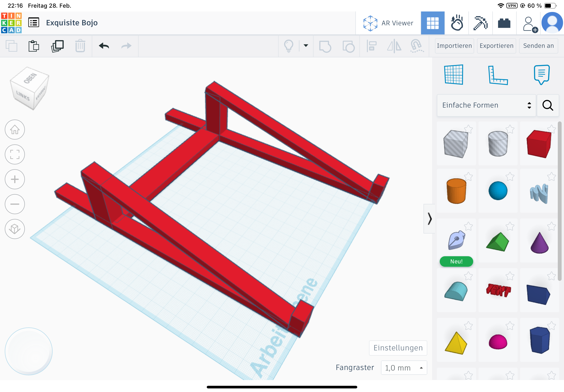Pick the purple Cone shape
This screenshot has width=564, height=392.
tap(539, 243)
